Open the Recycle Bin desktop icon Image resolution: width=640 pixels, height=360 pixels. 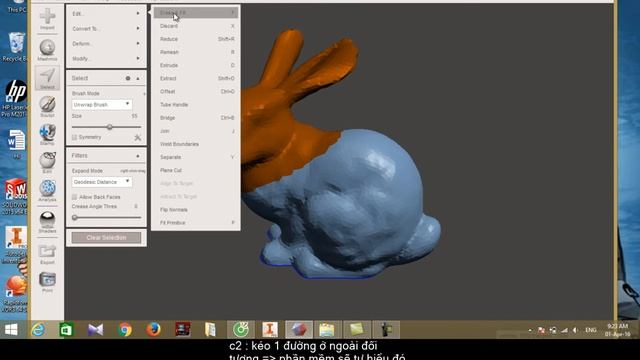click(16, 47)
